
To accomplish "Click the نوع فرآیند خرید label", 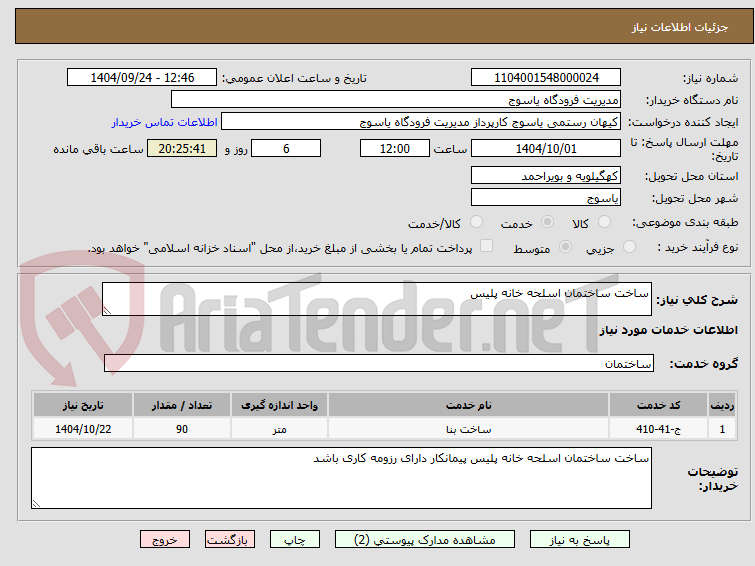I will click(x=698, y=247).
